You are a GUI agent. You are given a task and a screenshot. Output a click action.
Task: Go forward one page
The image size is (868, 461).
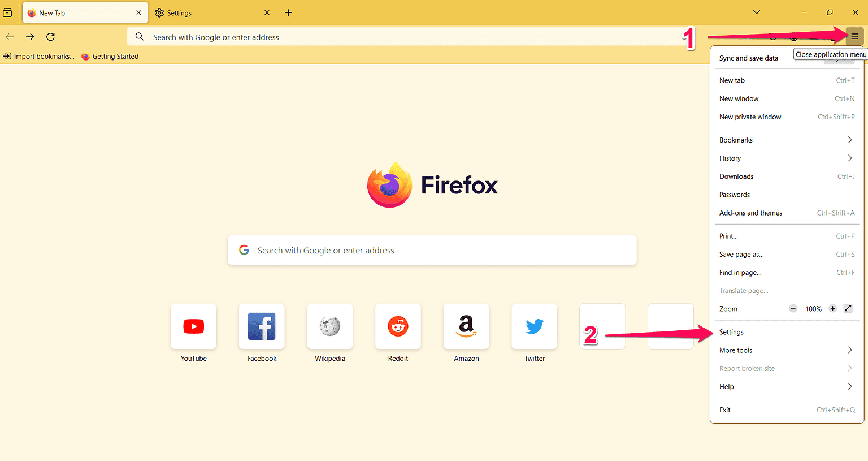pyautogui.click(x=30, y=37)
